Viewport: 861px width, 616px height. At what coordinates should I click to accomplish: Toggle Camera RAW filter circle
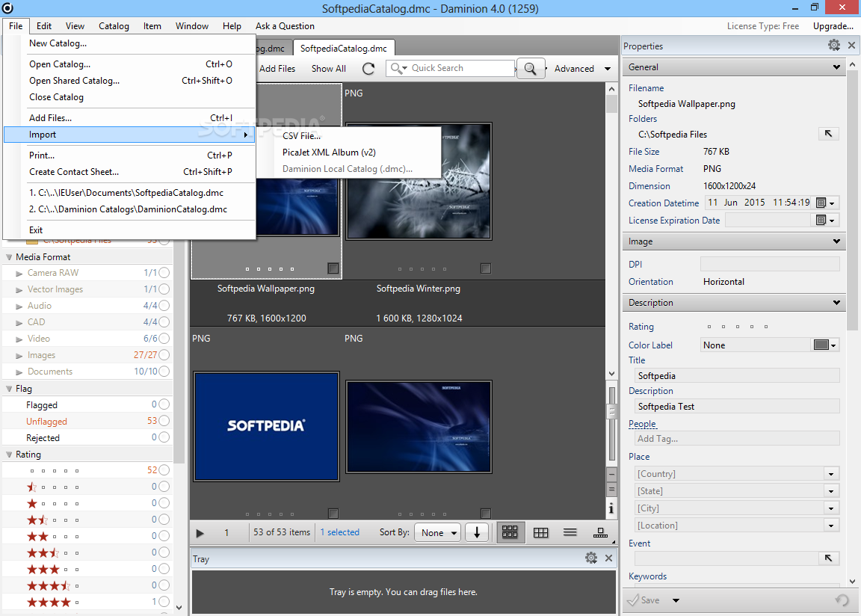(164, 272)
